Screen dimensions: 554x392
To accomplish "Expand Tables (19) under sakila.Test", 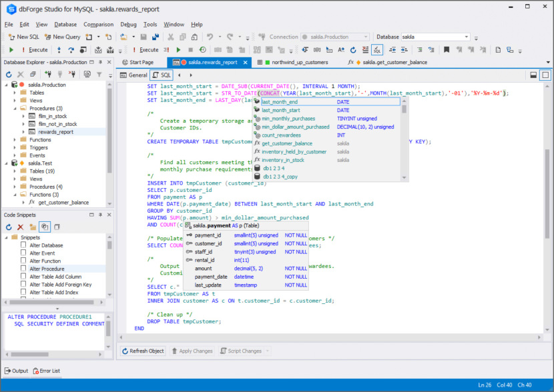I will [x=15, y=171].
